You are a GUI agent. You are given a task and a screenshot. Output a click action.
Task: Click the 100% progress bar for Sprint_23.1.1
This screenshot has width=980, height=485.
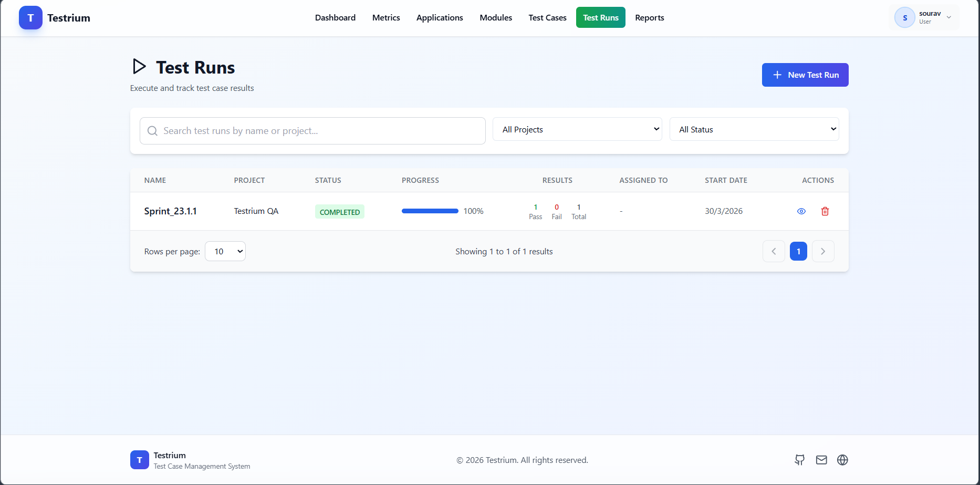click(x=430, y=211)
